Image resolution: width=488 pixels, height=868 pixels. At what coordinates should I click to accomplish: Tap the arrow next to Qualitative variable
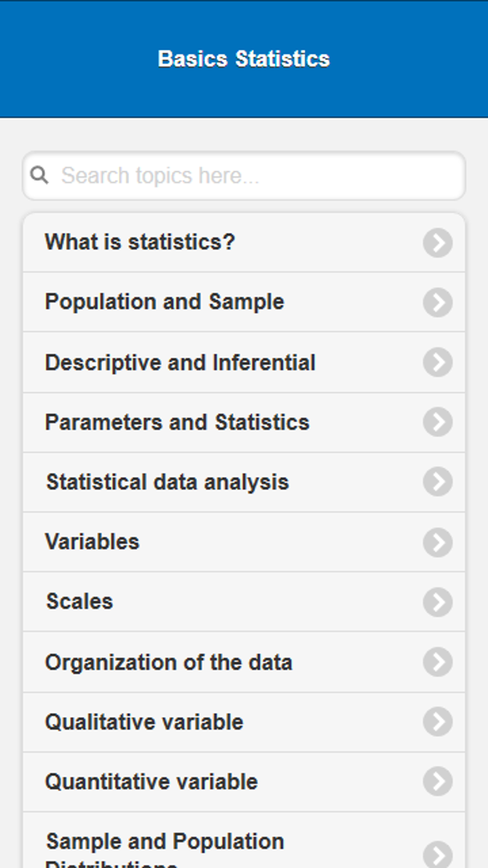tap(438, 722)
